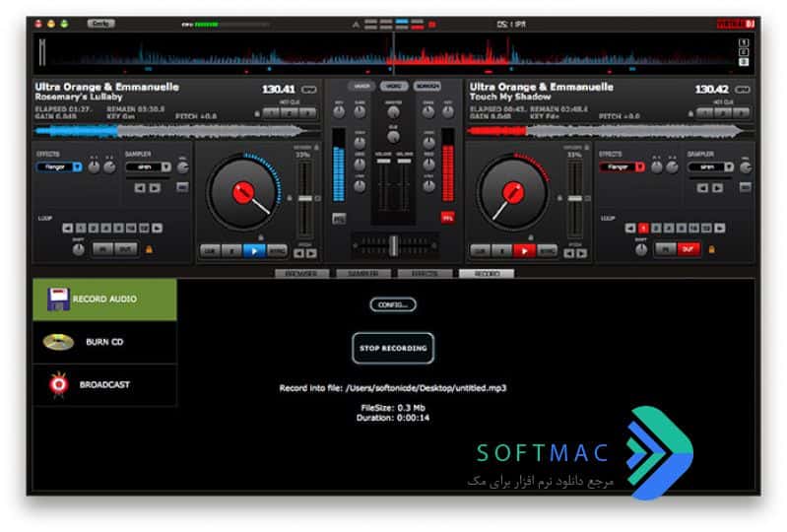This screenshot has width=787, height=532.
Task: Click the Loop Out button on right deck
Action: (x=689, y=249)
